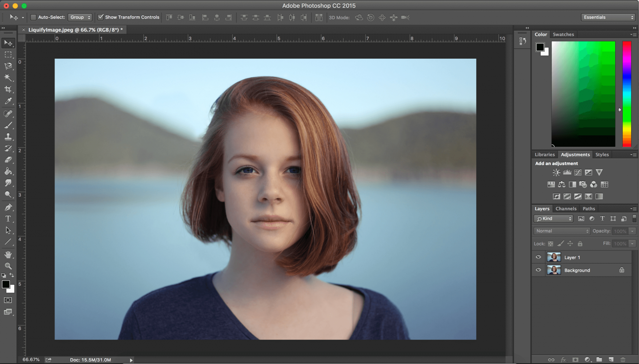The width and height of the screenshot is (639, 364).
Task: Switch to Paths tab
Action: (588, 208)
